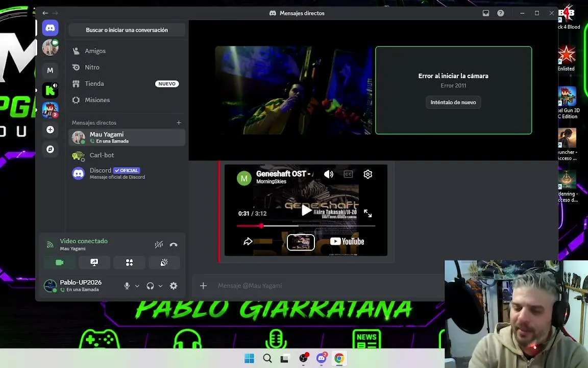
Task: Select Mau Yagami's video stream tile
Action: [293, 90]
